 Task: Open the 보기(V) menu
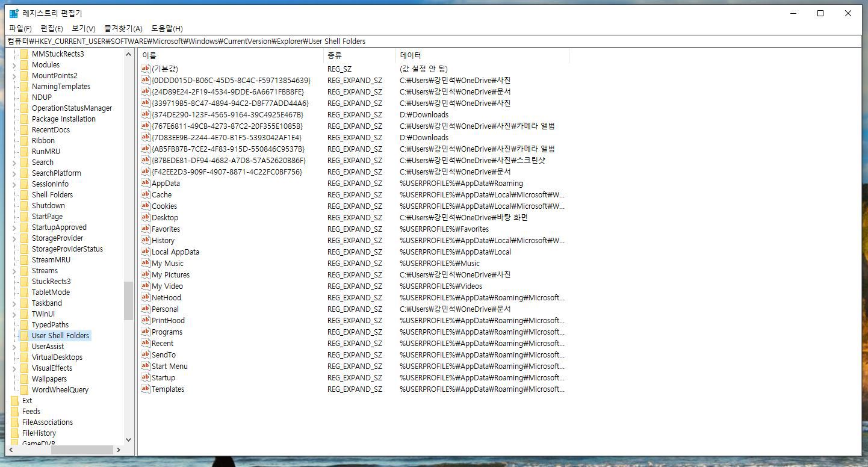(84, 28)
